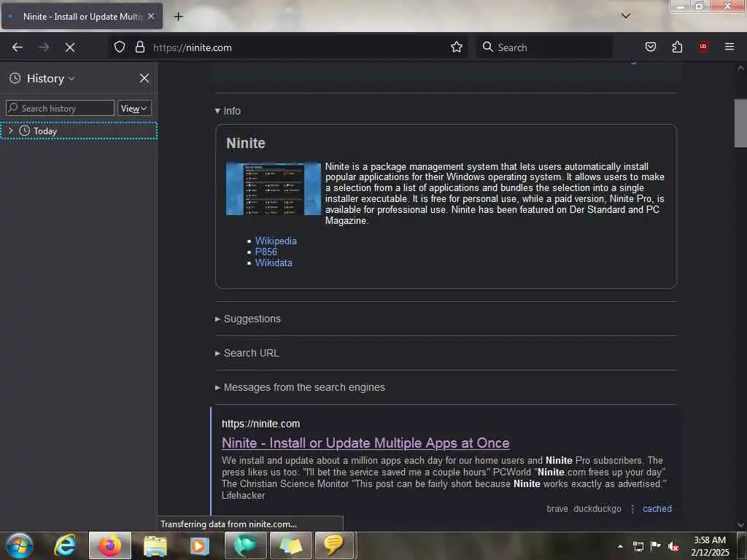Select the Today history row
This screenshot has height=560, width=747.
tap(79, 131)
